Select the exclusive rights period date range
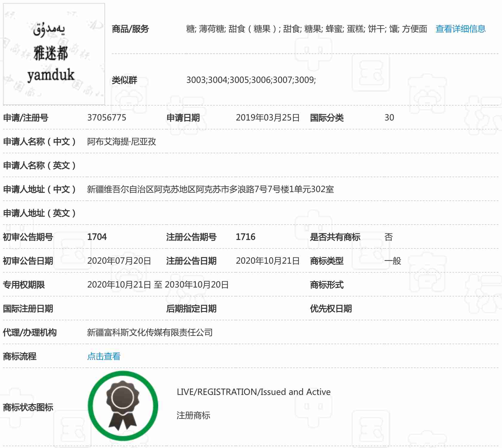The image size is (502, 448). point(158,285)
